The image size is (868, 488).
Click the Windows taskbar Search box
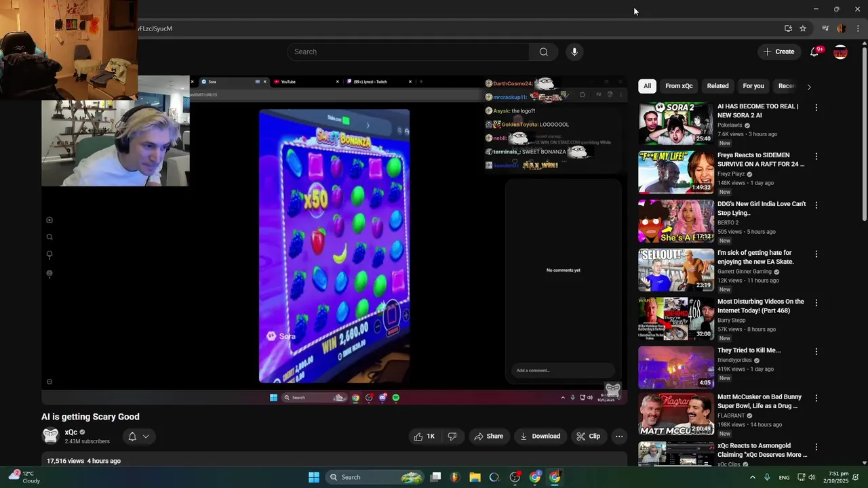coord(375,477)
